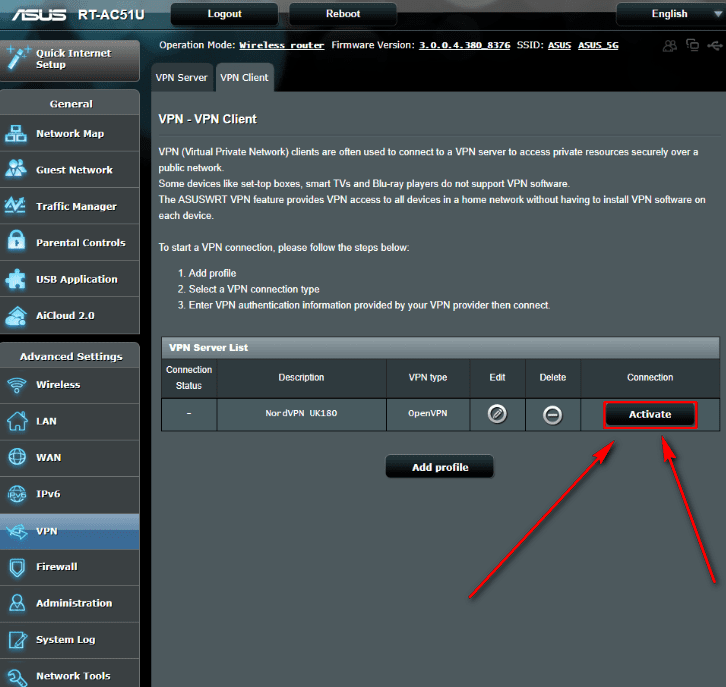Viewport: 726px width, 687px height.
Task: Open the Firewall menu item
Action: [69, 567]
